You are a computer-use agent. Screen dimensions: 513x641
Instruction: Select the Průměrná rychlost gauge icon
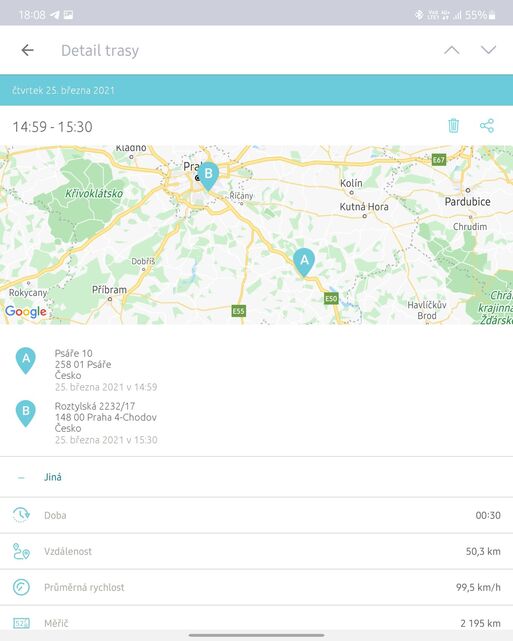[x=21, y=587]
